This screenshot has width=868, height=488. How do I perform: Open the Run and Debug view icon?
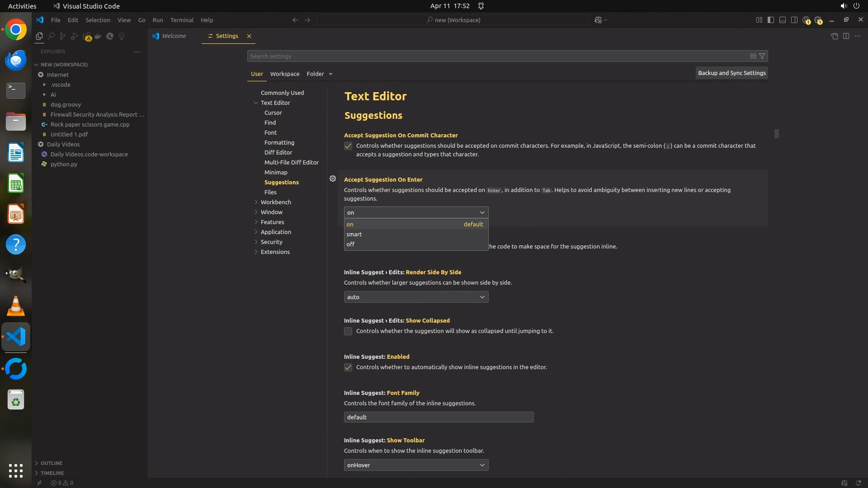click(x=75, y=36)
